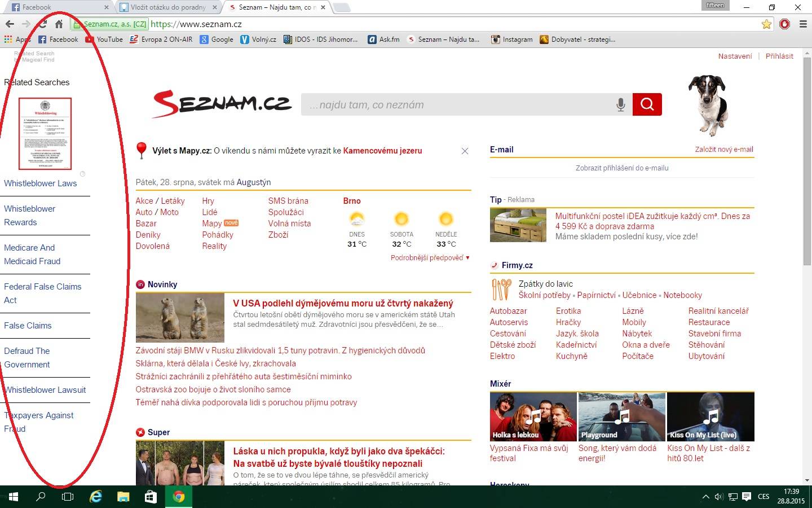Open the Federal False Claims Act link

point(43,294)
